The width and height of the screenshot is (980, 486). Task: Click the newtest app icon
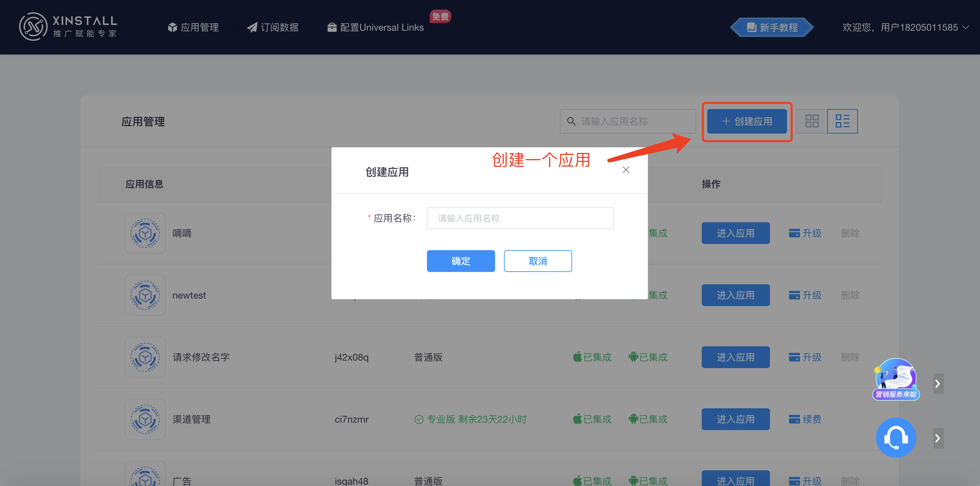(145, 295)
